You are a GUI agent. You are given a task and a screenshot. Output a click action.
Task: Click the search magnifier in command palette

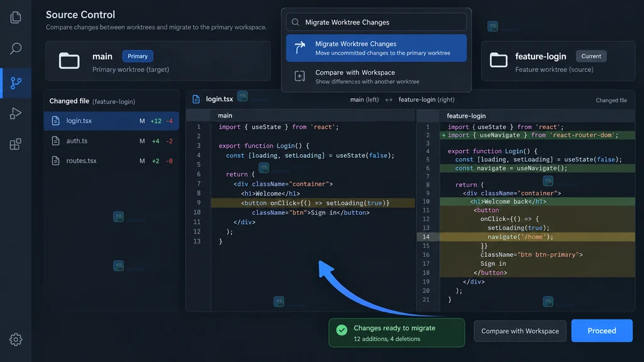pos(296,22)
